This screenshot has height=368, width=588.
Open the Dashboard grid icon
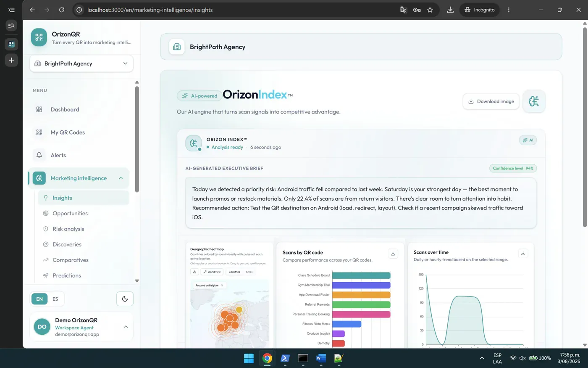(39, 109)
